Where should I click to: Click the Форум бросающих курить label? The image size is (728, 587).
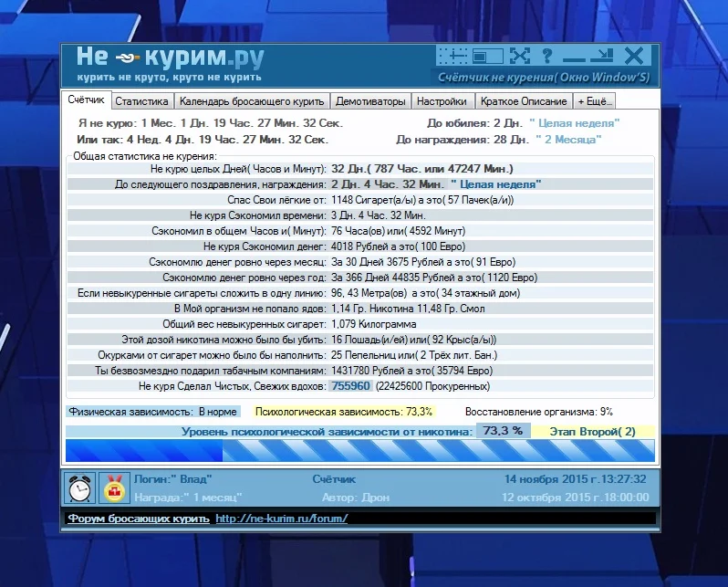[139, 519]
